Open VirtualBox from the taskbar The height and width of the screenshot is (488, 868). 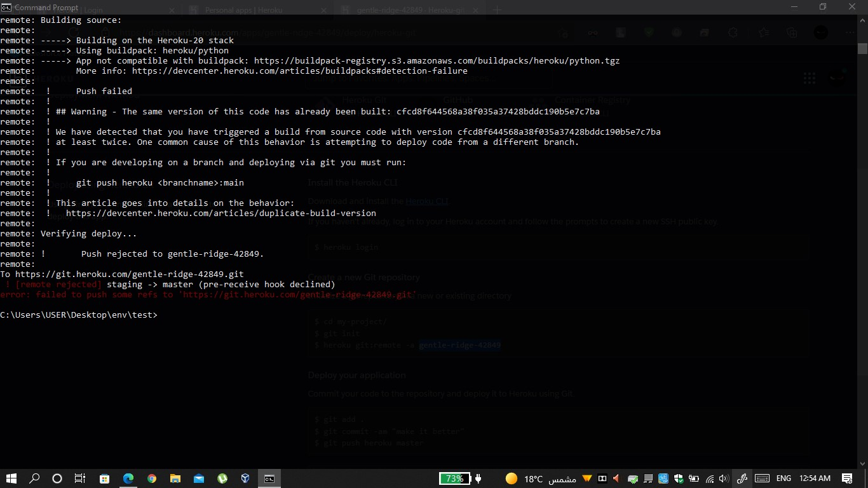[x=245, y=478]
